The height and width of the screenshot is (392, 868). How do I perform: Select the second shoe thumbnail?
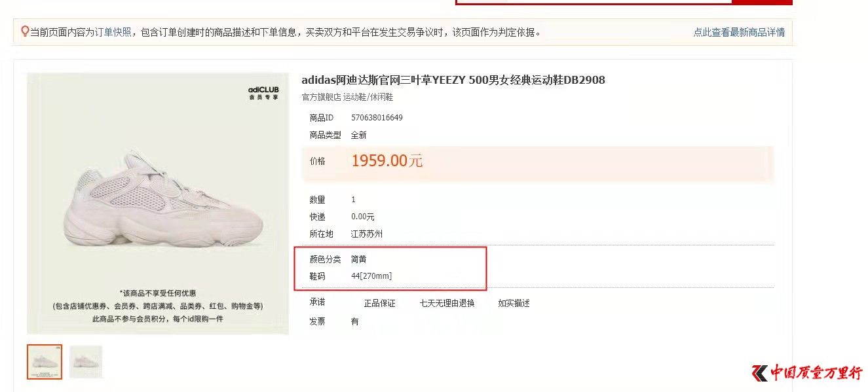coord(86,362)
